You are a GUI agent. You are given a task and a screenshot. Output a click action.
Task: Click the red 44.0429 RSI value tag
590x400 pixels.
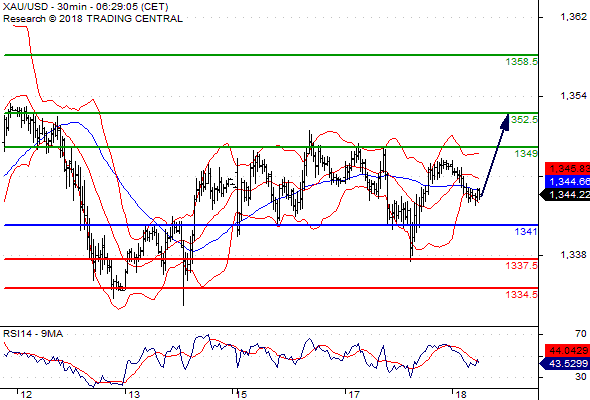coord(567,351)
